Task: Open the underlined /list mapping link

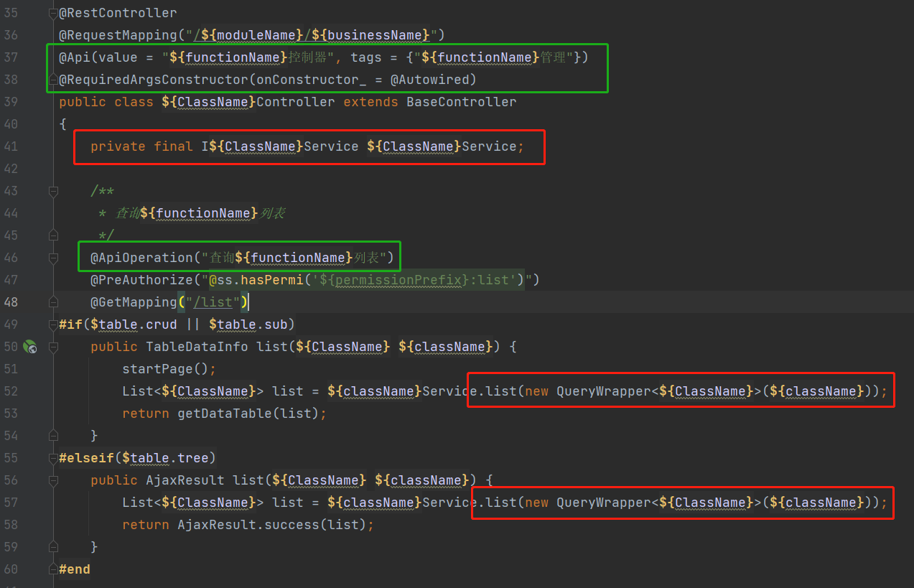Action: pos(217,302)
